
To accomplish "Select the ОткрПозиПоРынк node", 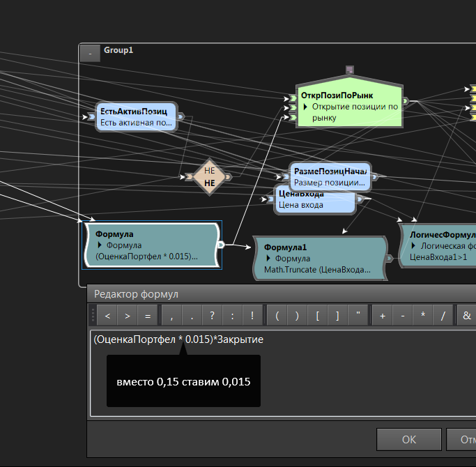I will coord(349,103).
